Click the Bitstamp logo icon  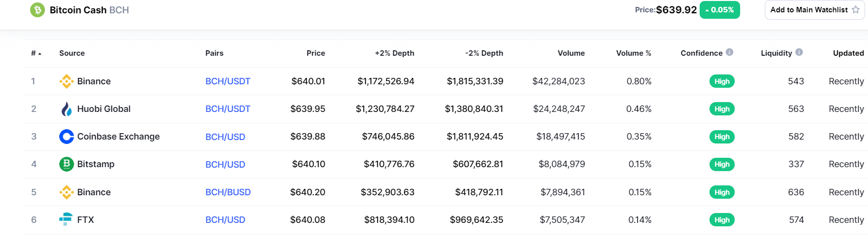(x=67, y=164)
